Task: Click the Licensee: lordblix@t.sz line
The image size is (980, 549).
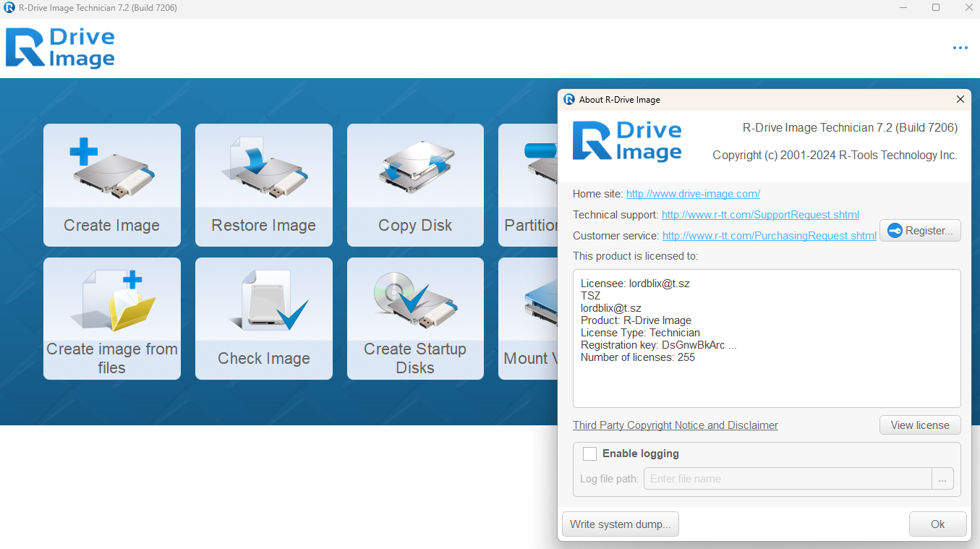Action: [x=635, y=284]
